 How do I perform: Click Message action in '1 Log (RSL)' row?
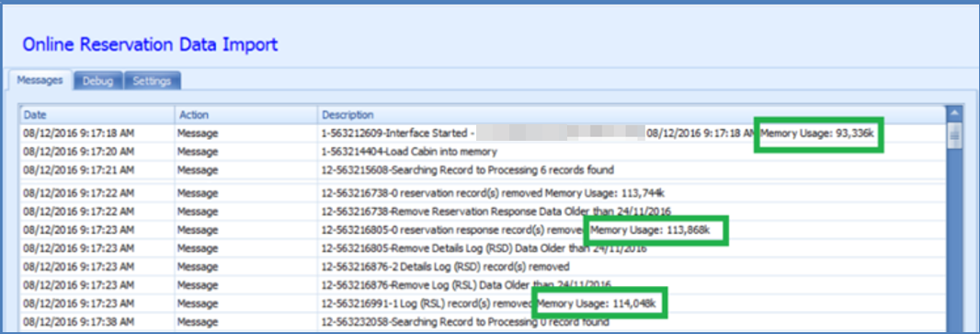click(x=197, y=304)
